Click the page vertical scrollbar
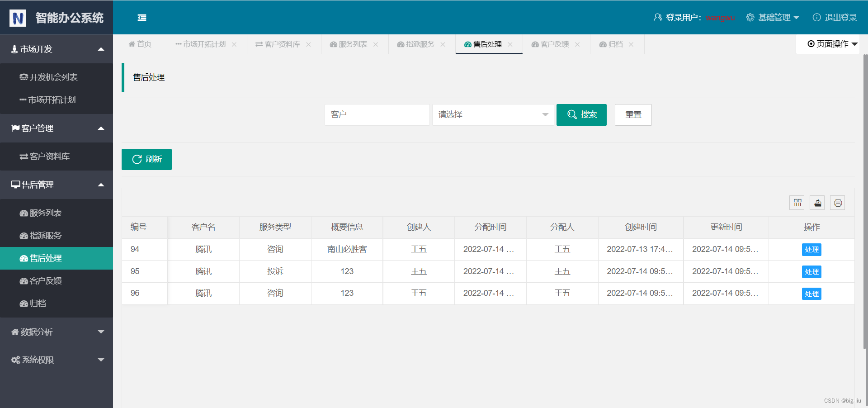This screenshot has height=408, width=868. click(x=865, y=201)
